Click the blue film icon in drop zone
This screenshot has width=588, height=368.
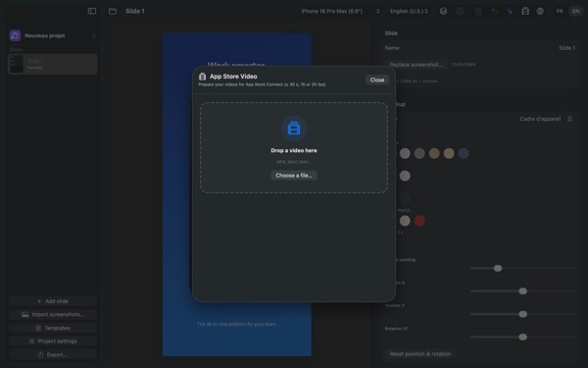coord(294,129)
